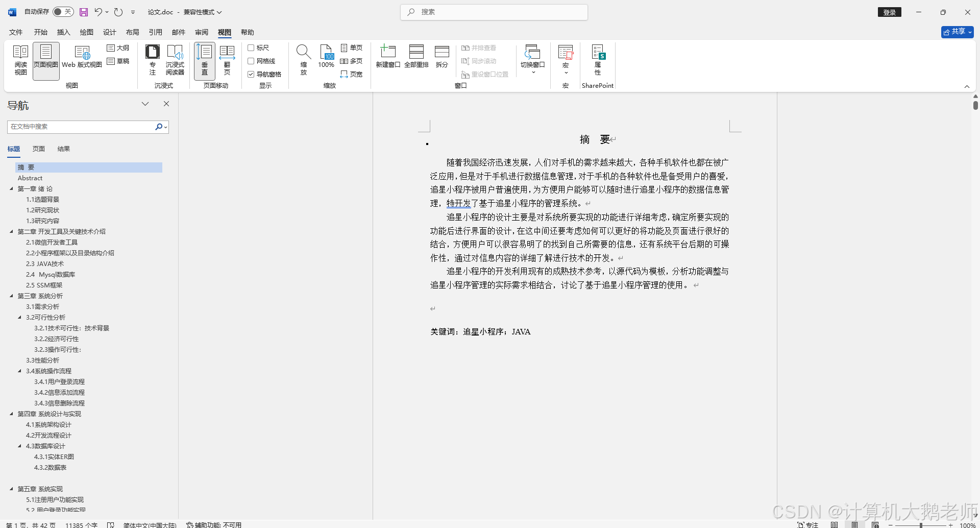The width and height of the screenshot is (980, 528).
Task: Open Macros (宏) dropdown
Action: [566, 60]
